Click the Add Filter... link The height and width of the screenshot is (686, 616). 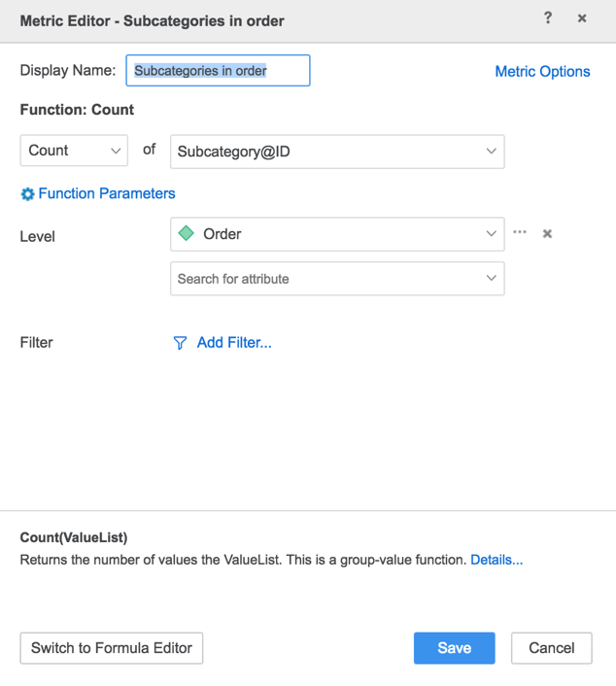click(234, 343)
